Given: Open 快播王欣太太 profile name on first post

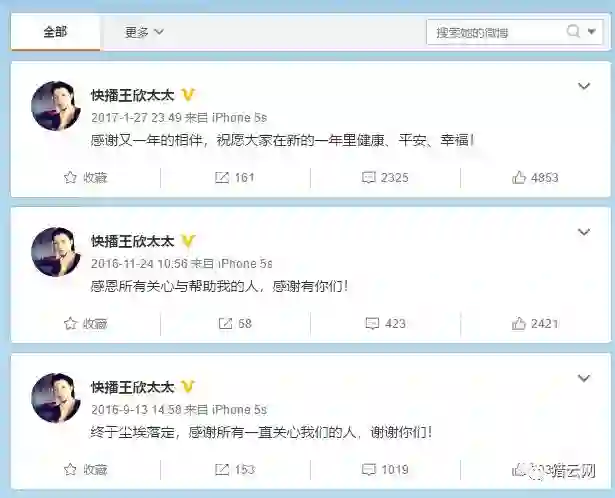Looking at the screenshot, I should [133, 95].
